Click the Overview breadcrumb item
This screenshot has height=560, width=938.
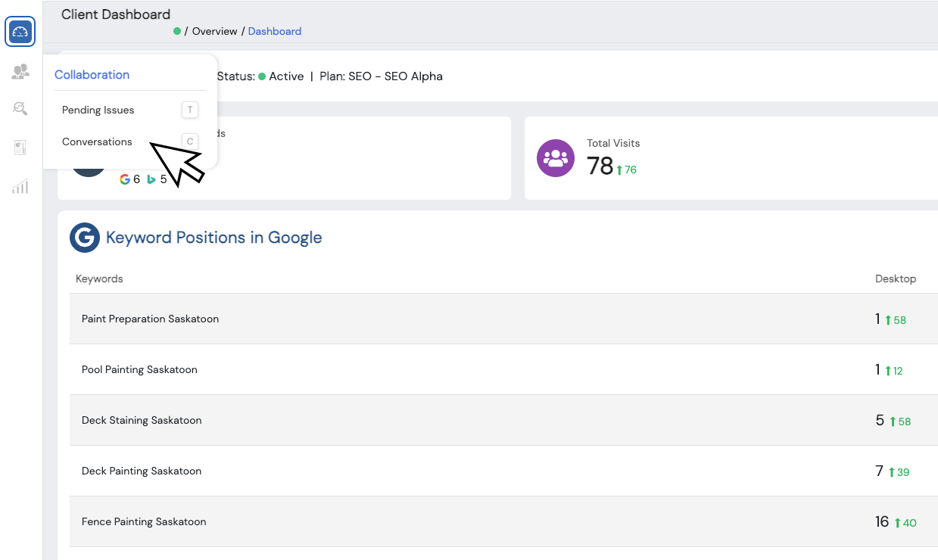214,32
